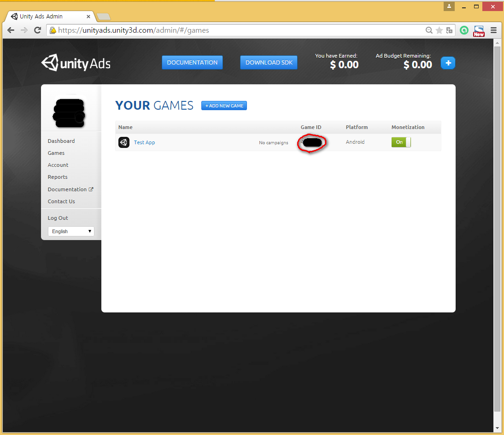Screen dimensions: 504x435
Task: Click the YOUR GAMES heading
Action: [x=154, y=106]
